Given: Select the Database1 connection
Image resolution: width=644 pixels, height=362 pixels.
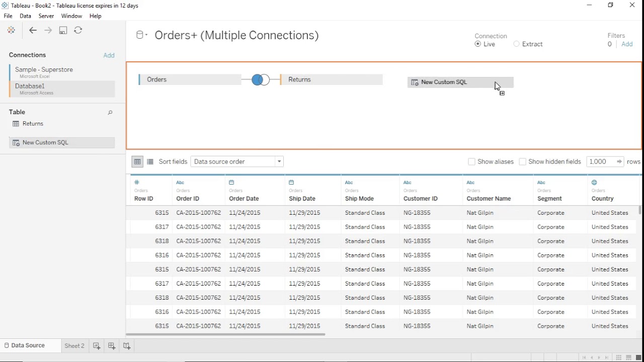Looking at the screenshot, I should point(62,89).
